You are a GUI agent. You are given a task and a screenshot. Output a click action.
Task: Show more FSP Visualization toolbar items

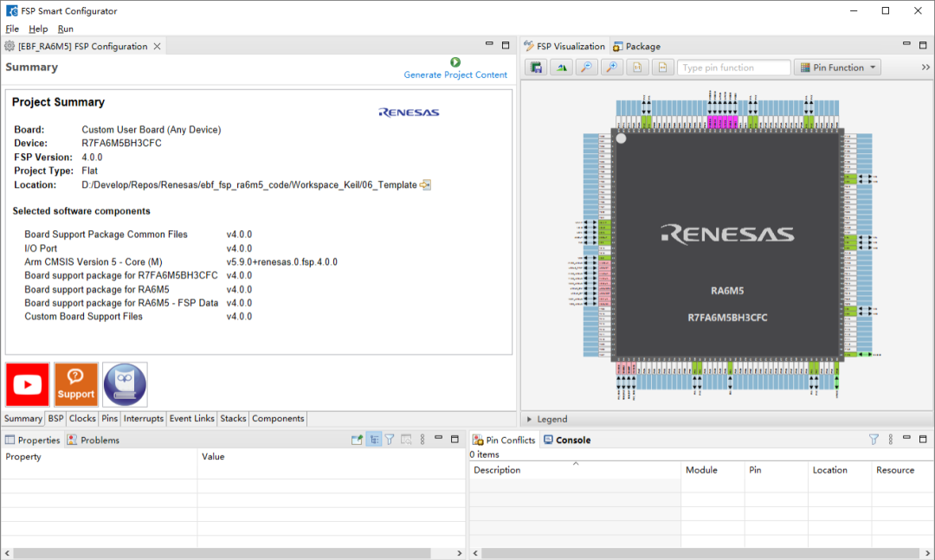[925, 68]
